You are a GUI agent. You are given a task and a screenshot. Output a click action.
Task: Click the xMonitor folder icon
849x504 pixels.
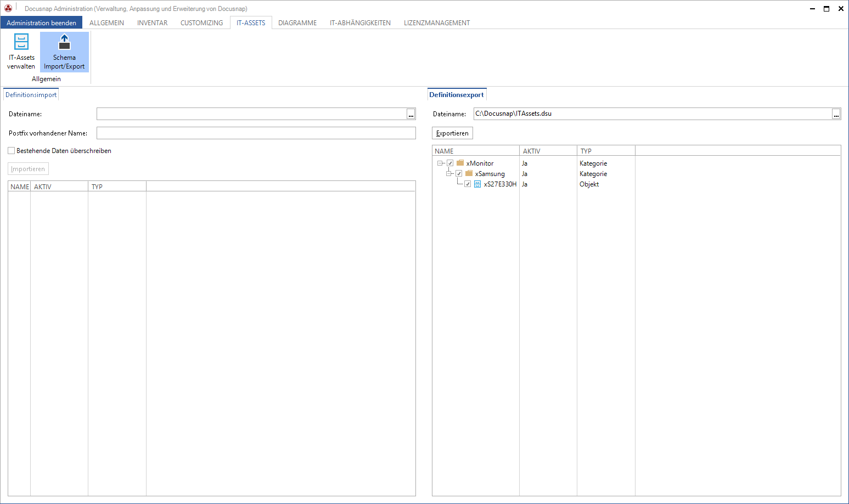(x=460, y=163)
